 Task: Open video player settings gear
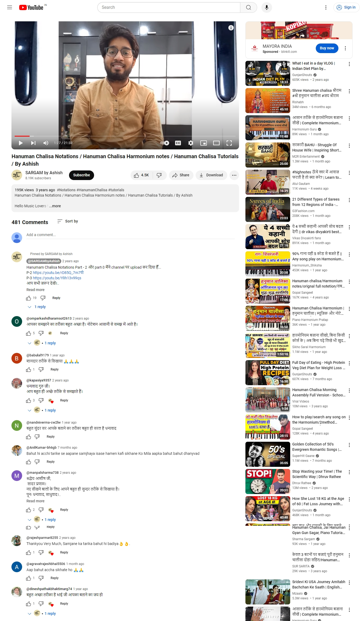(191, 143)
